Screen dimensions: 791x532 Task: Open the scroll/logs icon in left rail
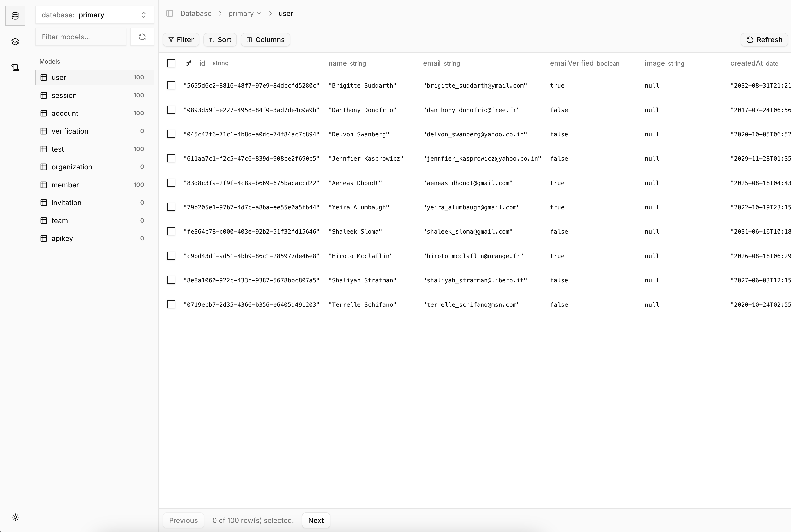pyautogui.click(x=15, y=68)
